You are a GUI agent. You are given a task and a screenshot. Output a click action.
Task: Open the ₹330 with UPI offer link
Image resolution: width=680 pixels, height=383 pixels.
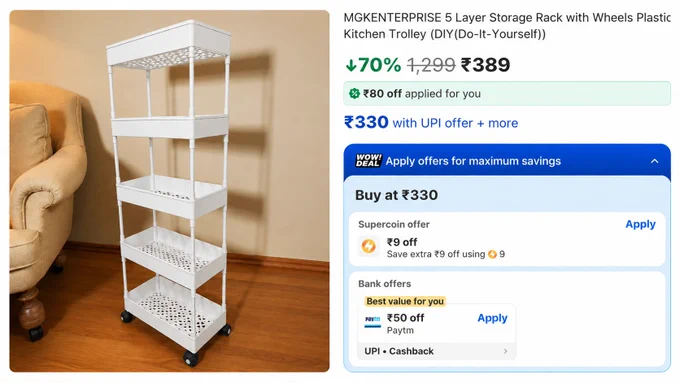tap(431, 123)
